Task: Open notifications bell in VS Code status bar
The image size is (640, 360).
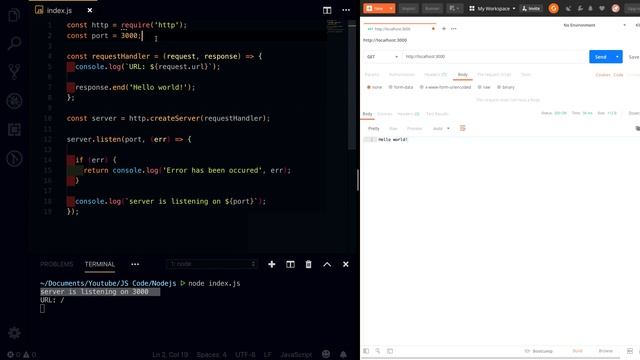Action: coord(343,354)
